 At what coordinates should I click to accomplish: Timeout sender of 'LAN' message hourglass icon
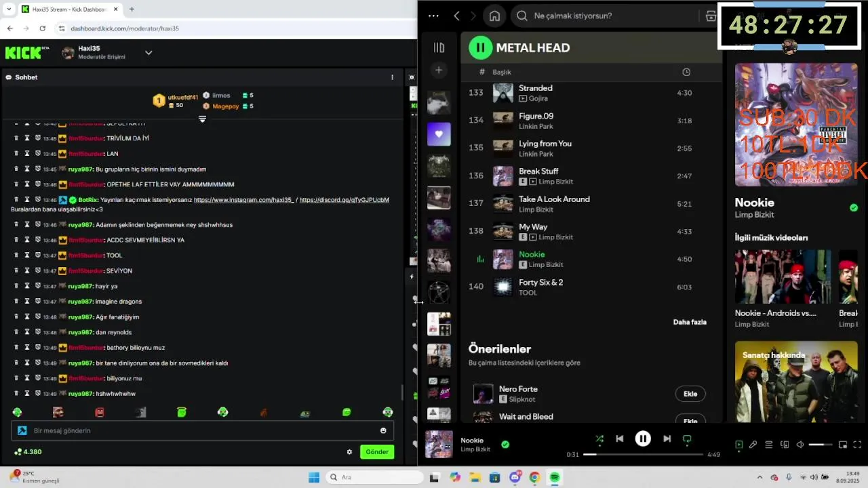27,154
